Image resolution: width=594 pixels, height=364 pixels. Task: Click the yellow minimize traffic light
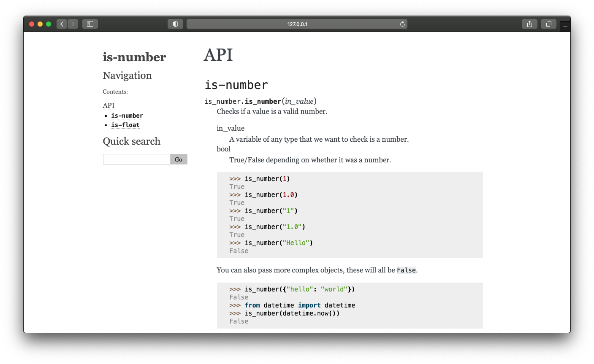[40, 24]
